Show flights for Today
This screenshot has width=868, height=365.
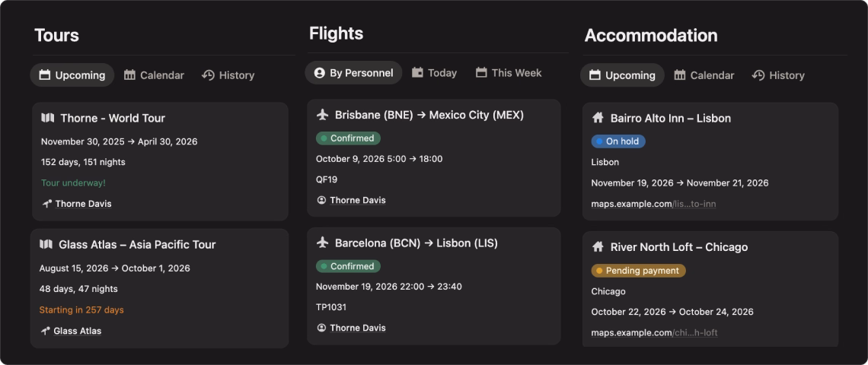[435, 73]
